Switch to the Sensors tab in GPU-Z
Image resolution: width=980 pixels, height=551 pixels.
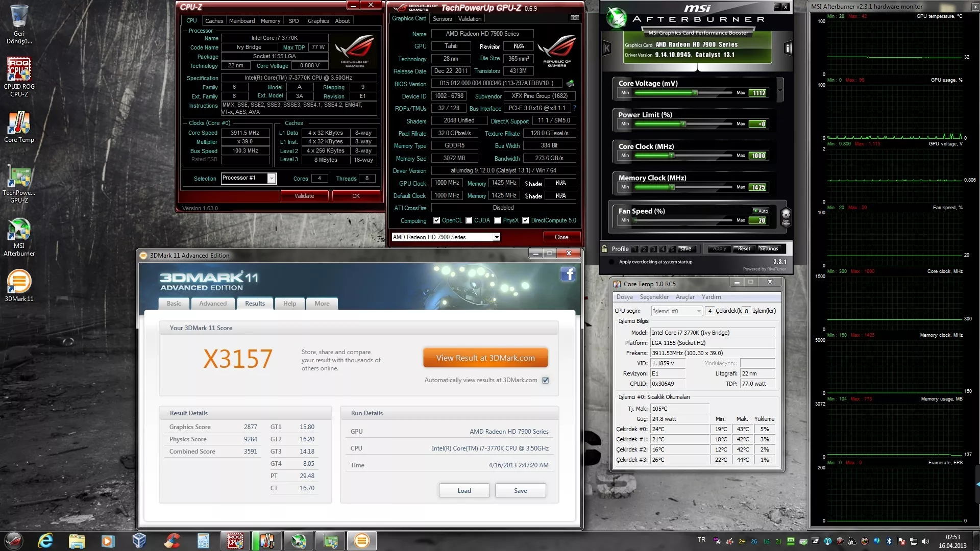pyautogui.click(x=442, y=19)
